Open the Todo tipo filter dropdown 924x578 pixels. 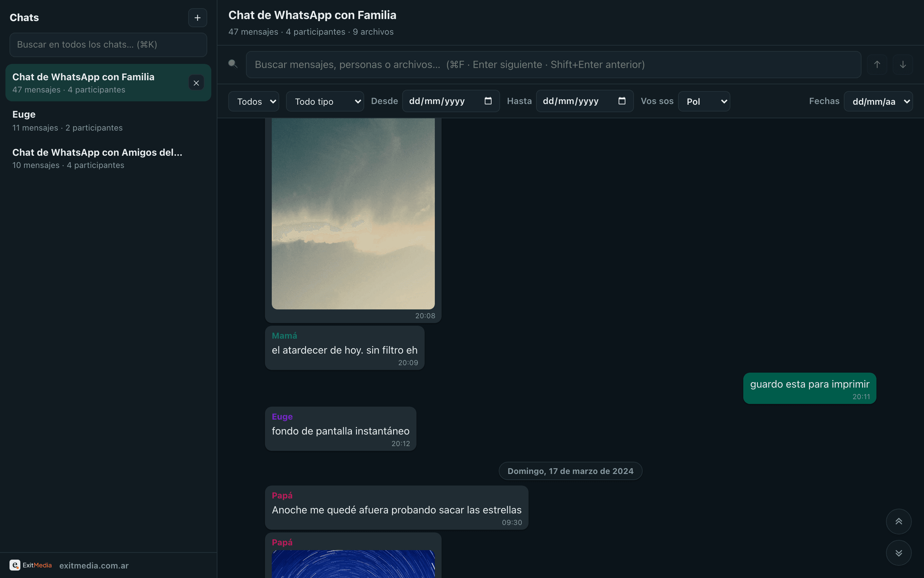point(325,101)
